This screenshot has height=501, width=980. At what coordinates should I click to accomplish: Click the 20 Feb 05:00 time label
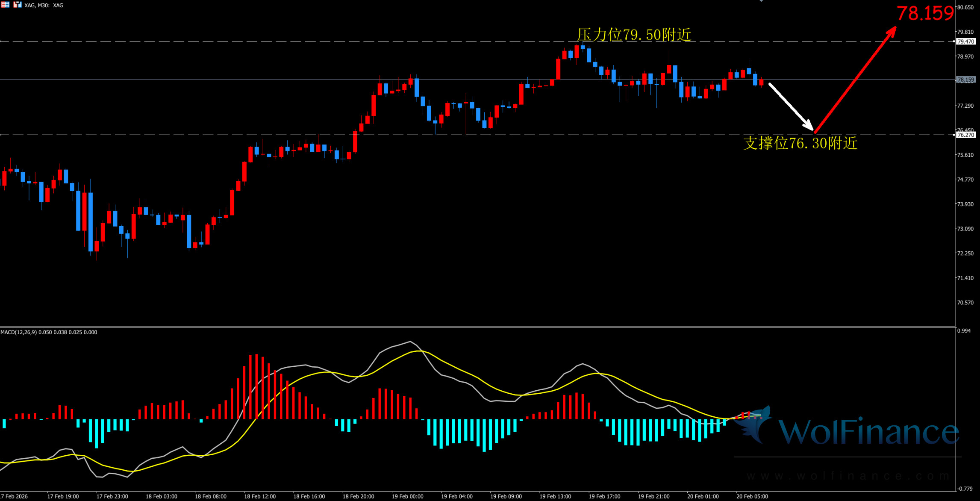(752, 496)
